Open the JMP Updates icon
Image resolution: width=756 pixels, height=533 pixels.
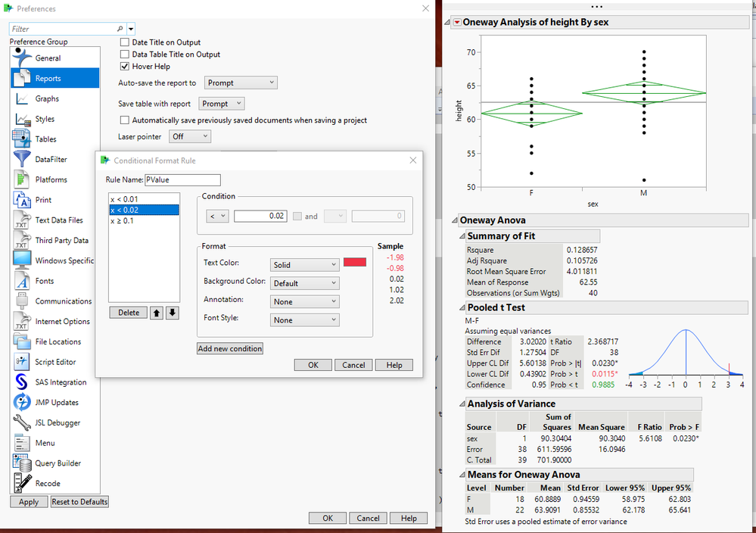[22, 402]
